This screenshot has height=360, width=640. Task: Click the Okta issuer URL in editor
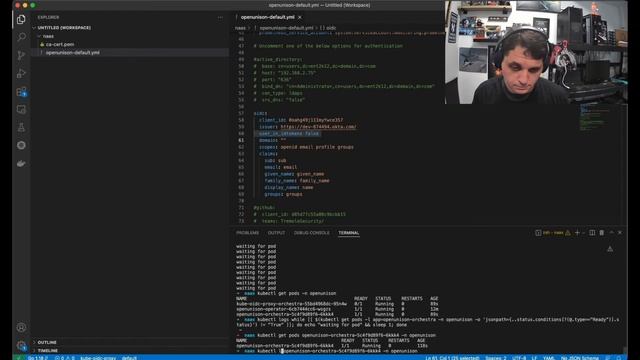click(318, 127)
